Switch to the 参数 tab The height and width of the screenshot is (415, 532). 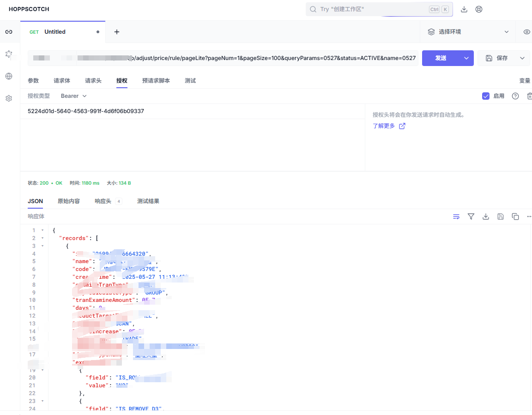point(33,81)
